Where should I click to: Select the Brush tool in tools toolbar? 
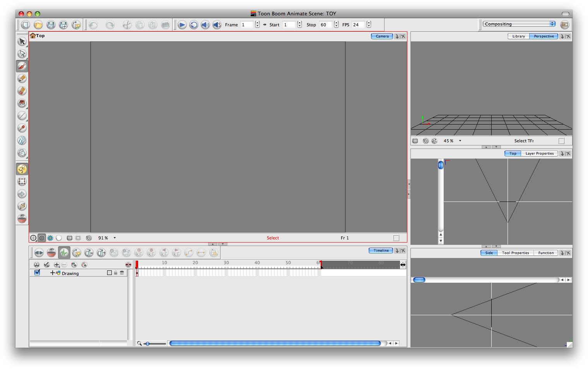pyautogui.click(x=22, y=66)
